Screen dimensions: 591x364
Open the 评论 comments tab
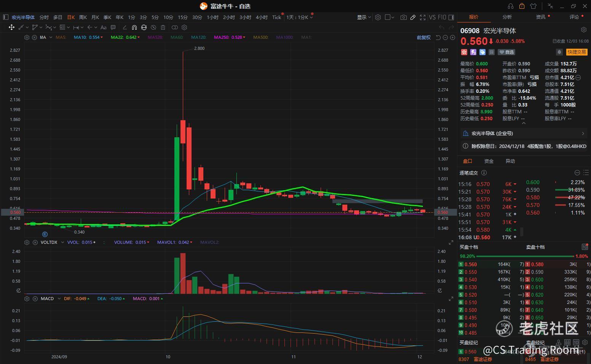tap(574, 17)
